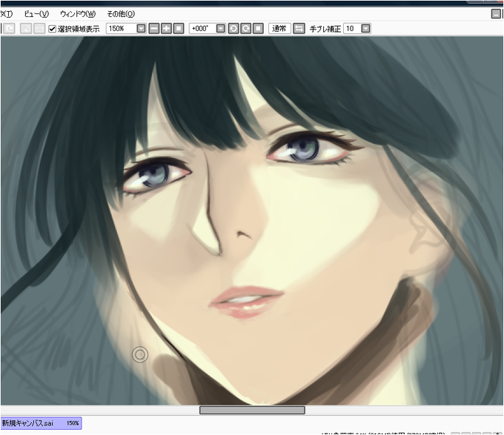Click the redo arrow icon

click(9, 29)
